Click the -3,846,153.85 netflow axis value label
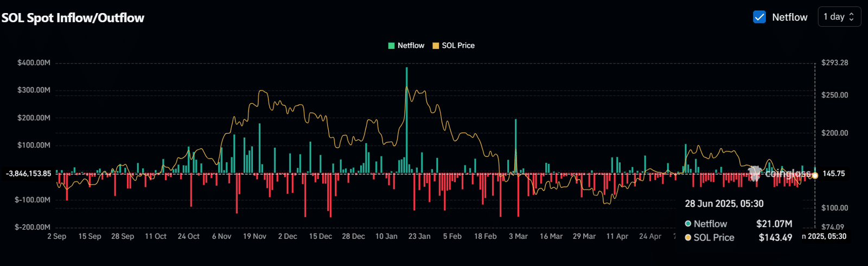 [x=29, y=174]
